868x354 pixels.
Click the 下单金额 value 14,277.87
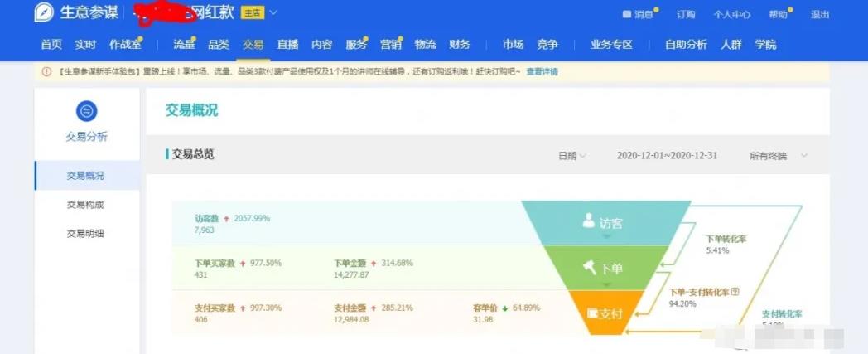(x=351, y=274)
